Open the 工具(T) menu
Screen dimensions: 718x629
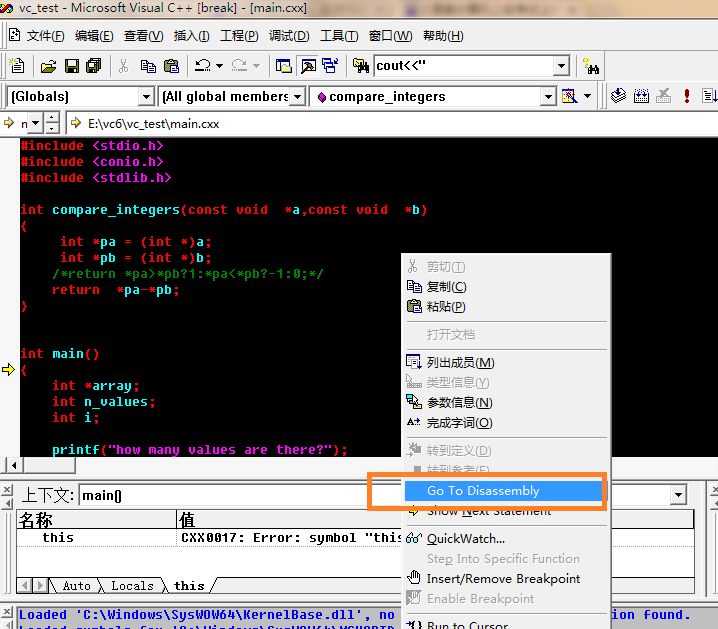tap(339, 35)
